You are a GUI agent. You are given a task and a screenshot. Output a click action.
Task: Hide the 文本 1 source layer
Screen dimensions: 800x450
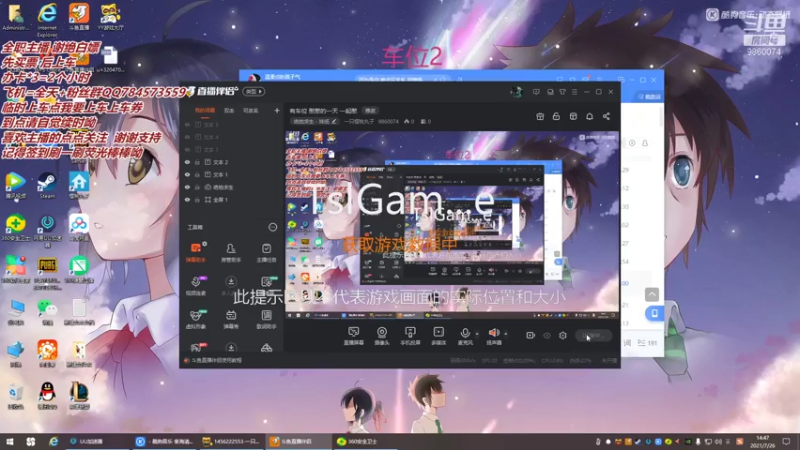coord(187,174)
